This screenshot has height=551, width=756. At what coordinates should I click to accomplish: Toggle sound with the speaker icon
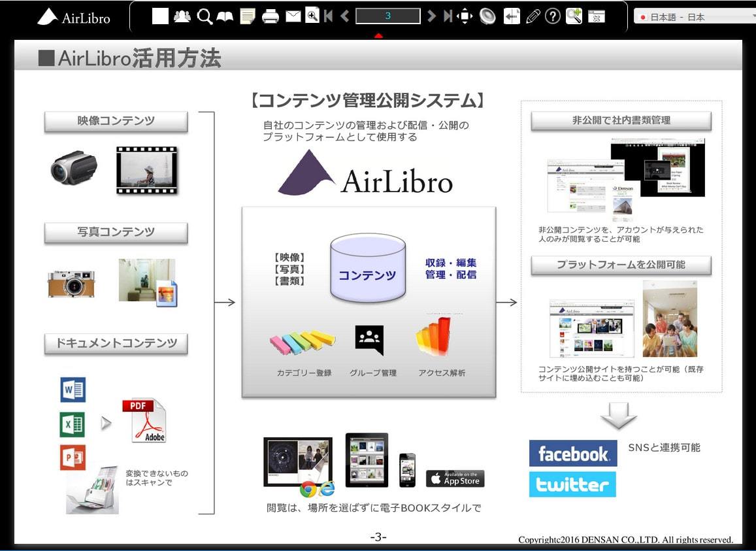point(487,16)
